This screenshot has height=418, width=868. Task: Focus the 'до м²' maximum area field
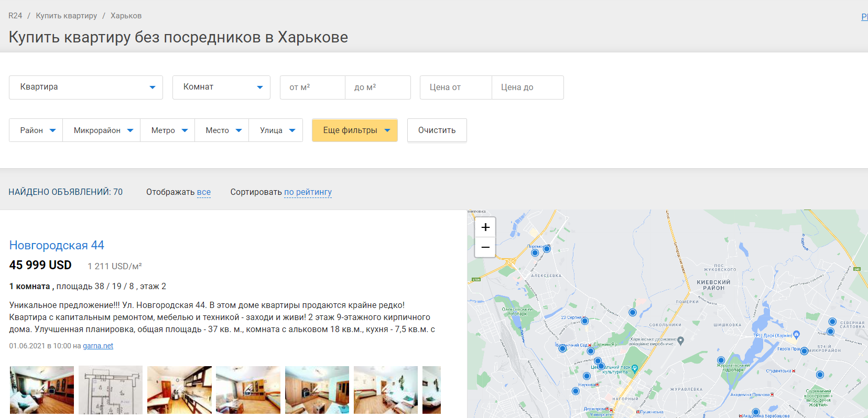(x=378, y=87)
